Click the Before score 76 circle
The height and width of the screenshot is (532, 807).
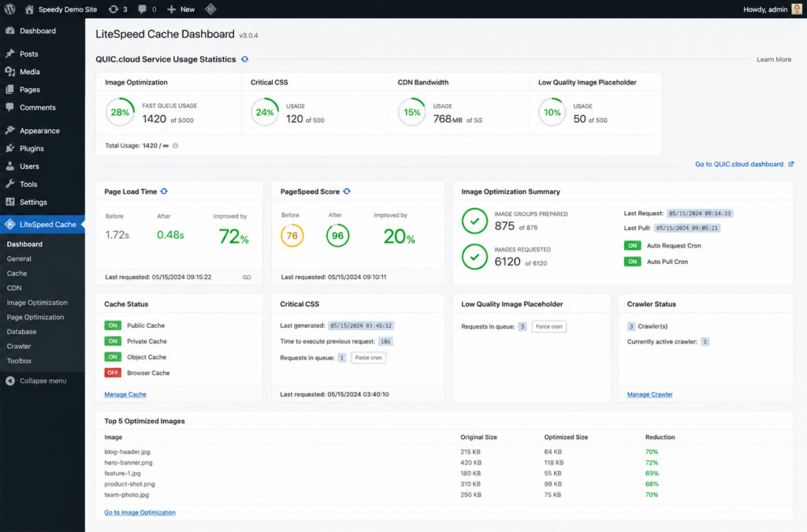pyautogui.click(x=292, y=236)
